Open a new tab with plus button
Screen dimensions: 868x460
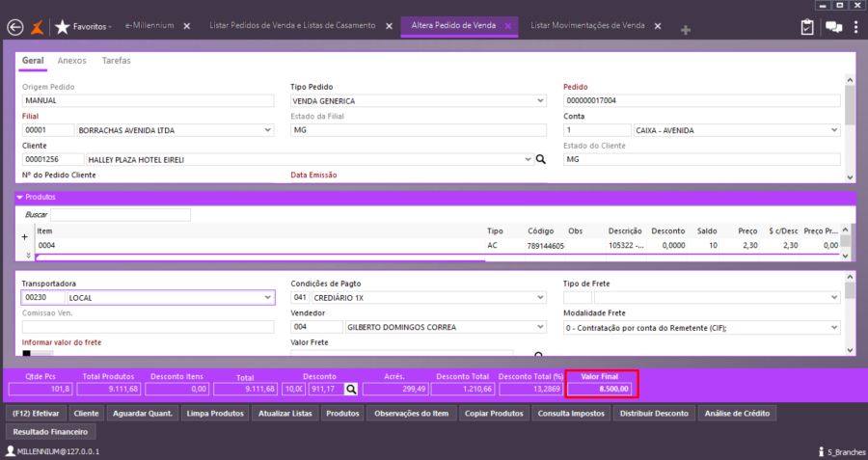pyautogui.click(x=686, y=30)
